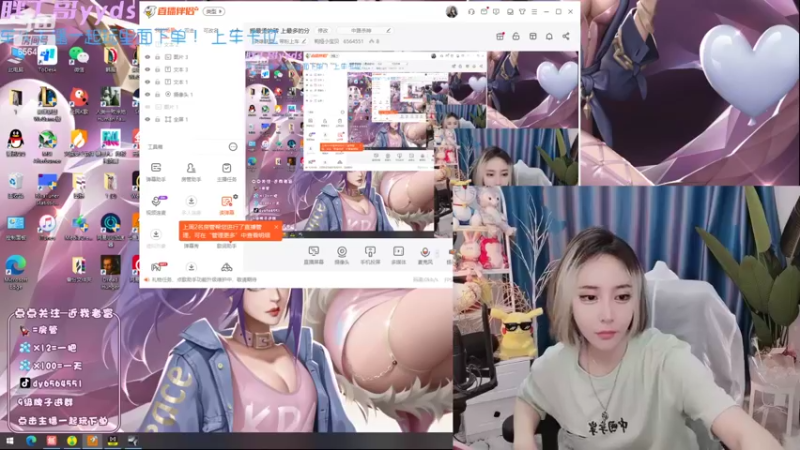Click the streamer avatar in the title bar
Viewport: 800px width, 450px height.
pos(452,11)
